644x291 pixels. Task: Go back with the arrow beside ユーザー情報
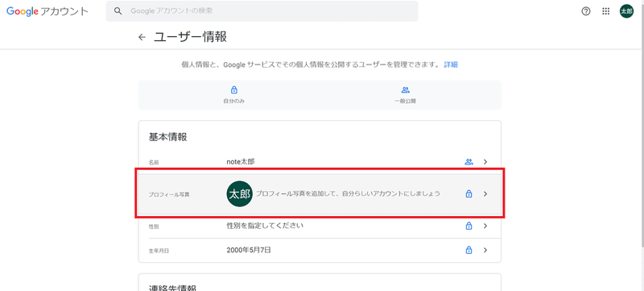tap(142, 37)
